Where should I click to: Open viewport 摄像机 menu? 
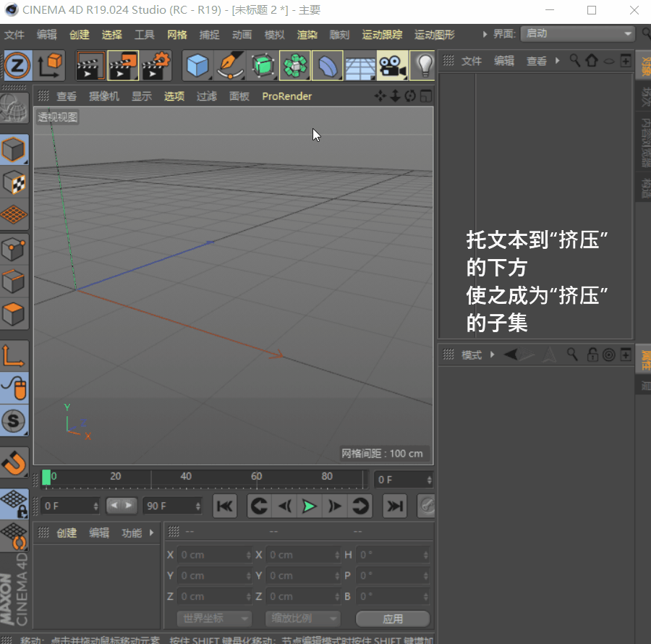click(103, 96)
